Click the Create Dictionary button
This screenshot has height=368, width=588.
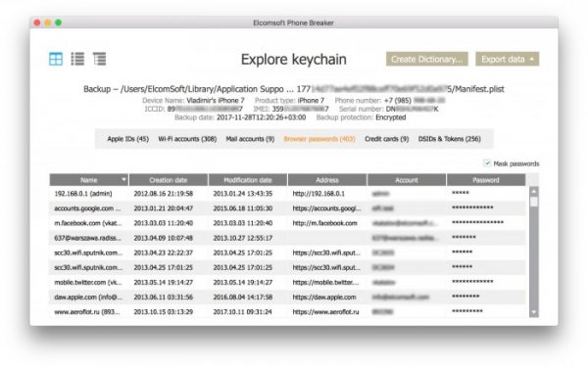coord(426,59)
